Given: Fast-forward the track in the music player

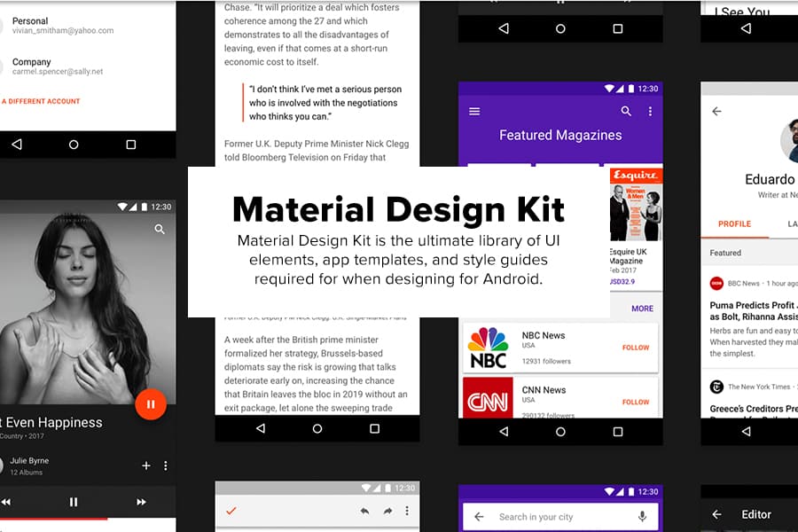Looking at the screenshot, I should tap(141, 502).
